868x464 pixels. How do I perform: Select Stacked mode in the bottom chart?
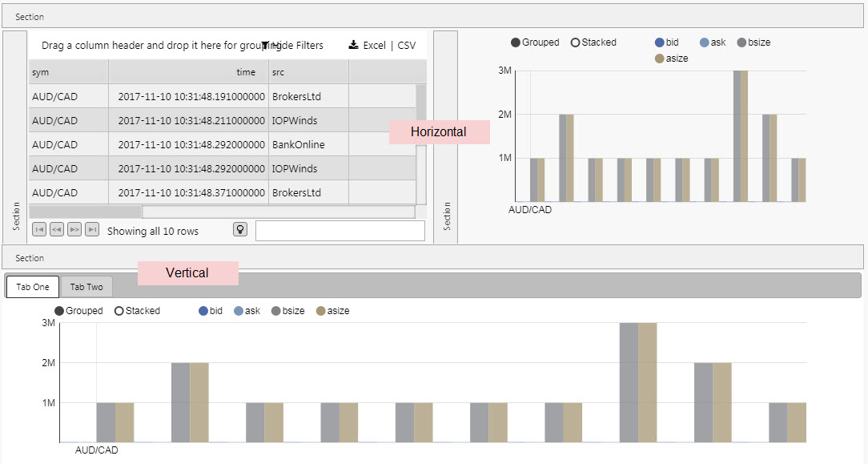[x=119, y=311]
